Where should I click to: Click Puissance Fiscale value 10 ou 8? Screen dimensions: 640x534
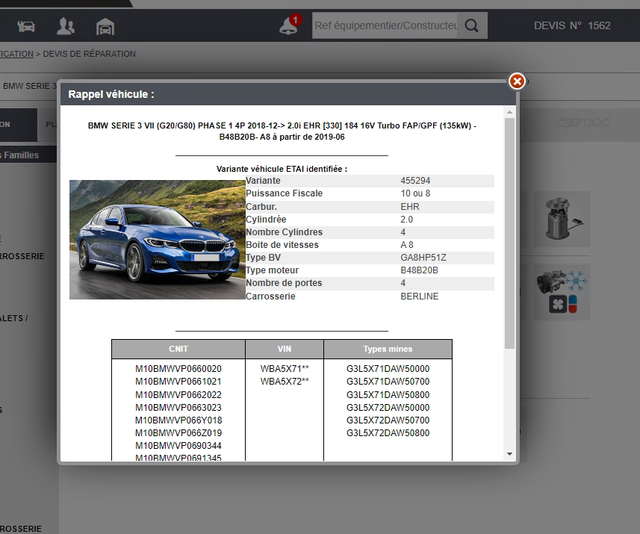(415, 193)
